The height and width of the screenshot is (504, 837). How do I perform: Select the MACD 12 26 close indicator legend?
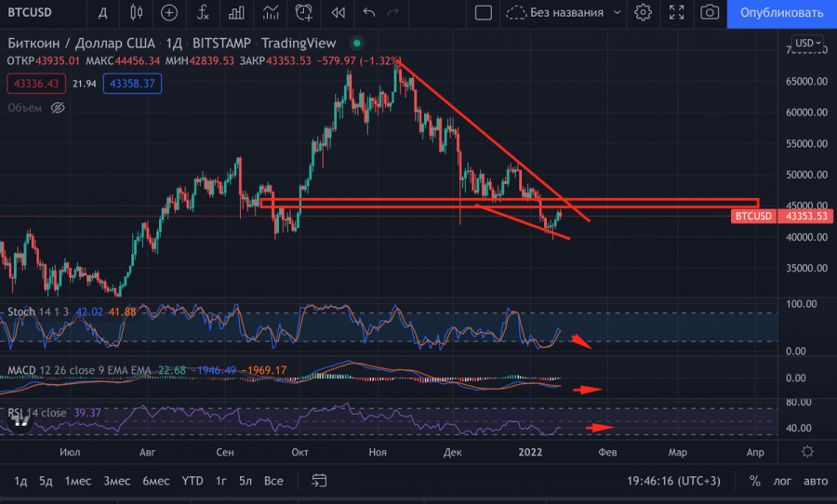pyautogui.click(x=79, y=370)
